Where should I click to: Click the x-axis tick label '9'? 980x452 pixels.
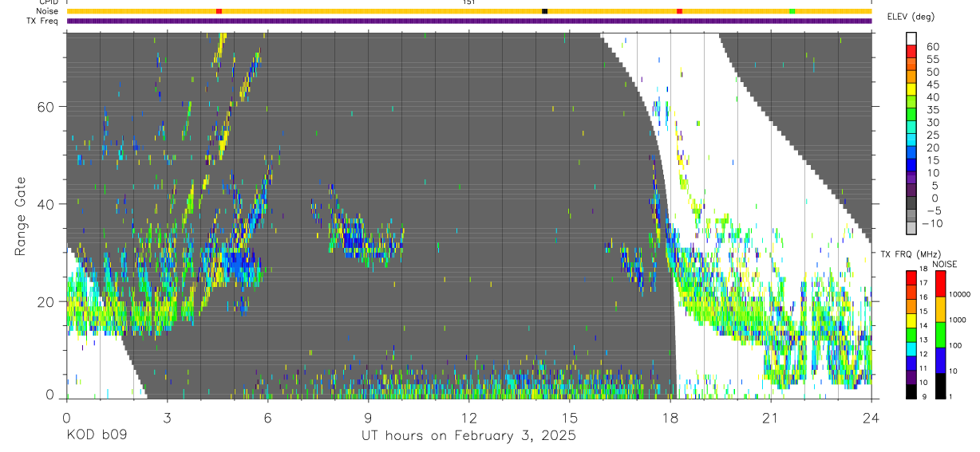tap(368, 418)
